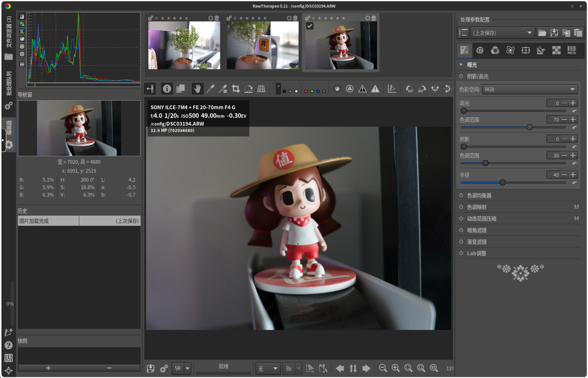Screen dimensions: 588x378
Task: Enable the 阴影/高光 tool power toggle
Action: coord(461,76)
